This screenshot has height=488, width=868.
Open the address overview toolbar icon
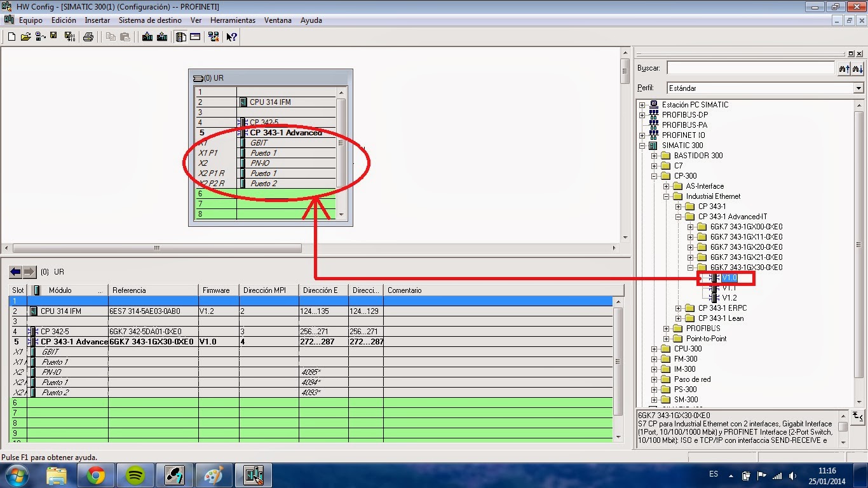tap(195, 37)
